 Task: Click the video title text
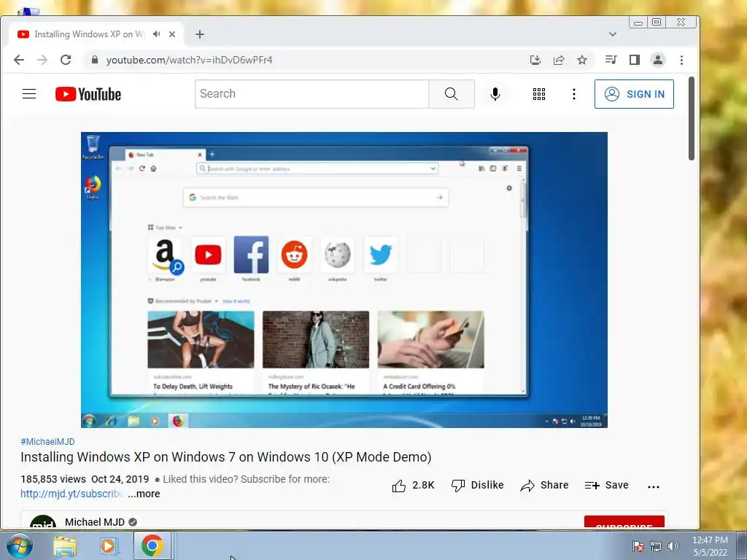coord(226,457)
